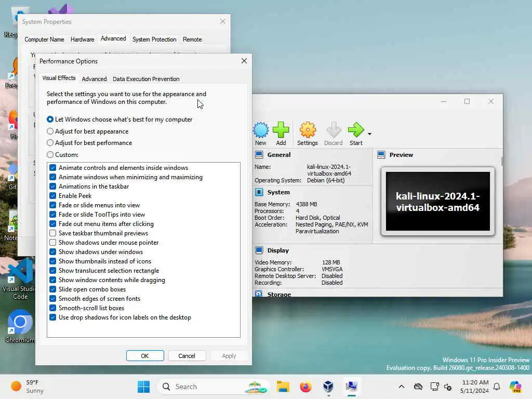
Task: Toggle Fade out menu items after clicking
Action: (52, 224)
